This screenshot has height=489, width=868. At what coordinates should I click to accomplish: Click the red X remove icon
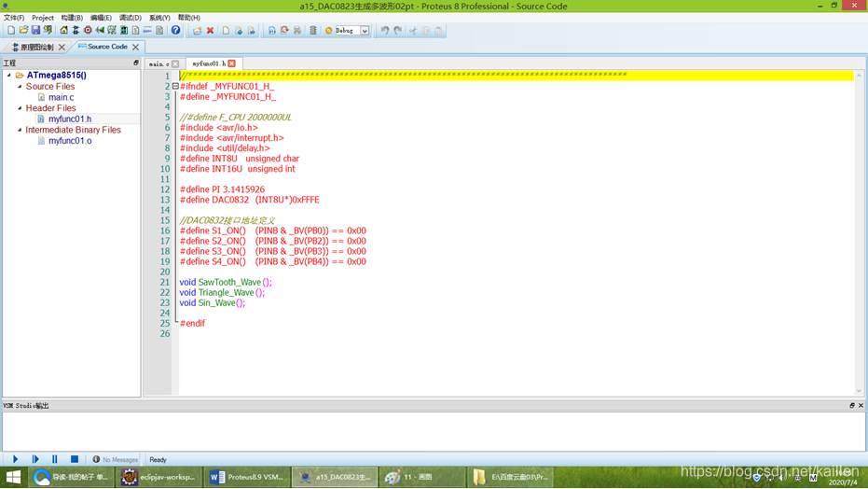click(x=211, y=31)
